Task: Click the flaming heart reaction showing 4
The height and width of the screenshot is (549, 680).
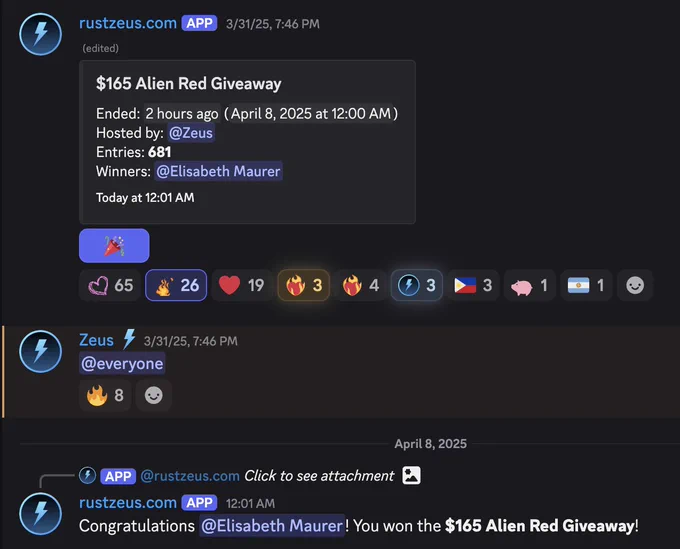Action: 360,285
